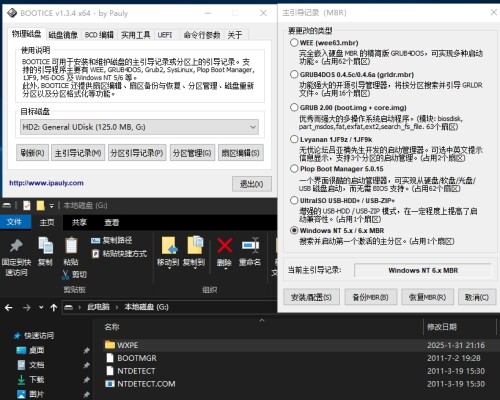Open 下载 in the navigation pane
500x400 pixels.
(36, 379)
